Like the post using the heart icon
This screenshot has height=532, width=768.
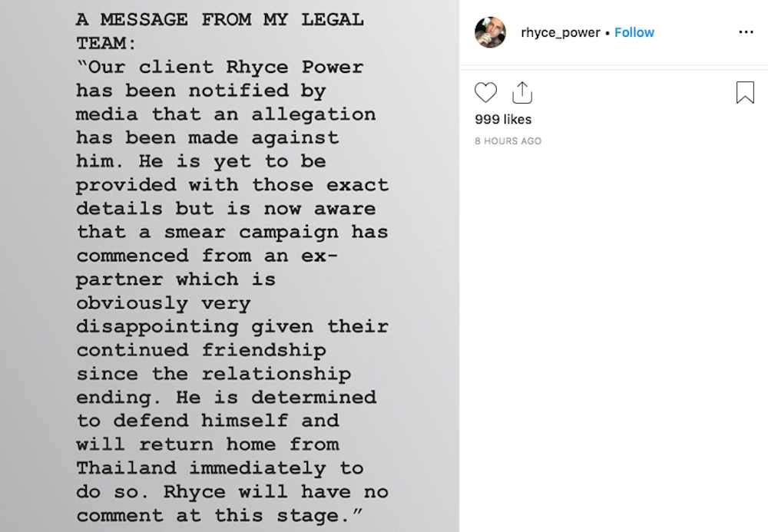(x=485, y=92)
